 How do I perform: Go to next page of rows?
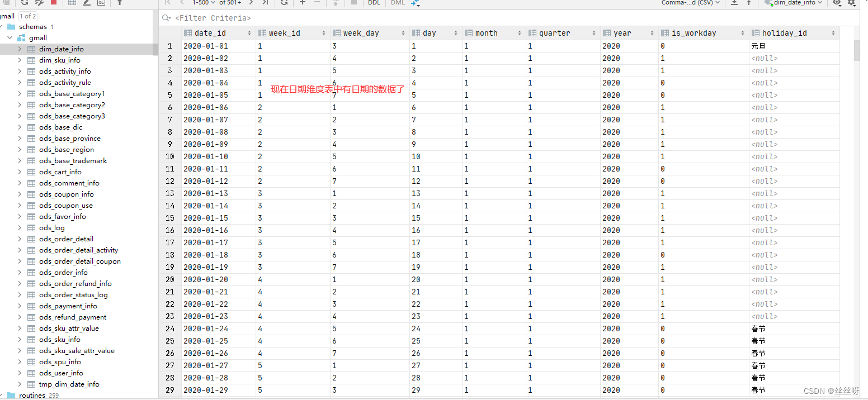point(251,2)
